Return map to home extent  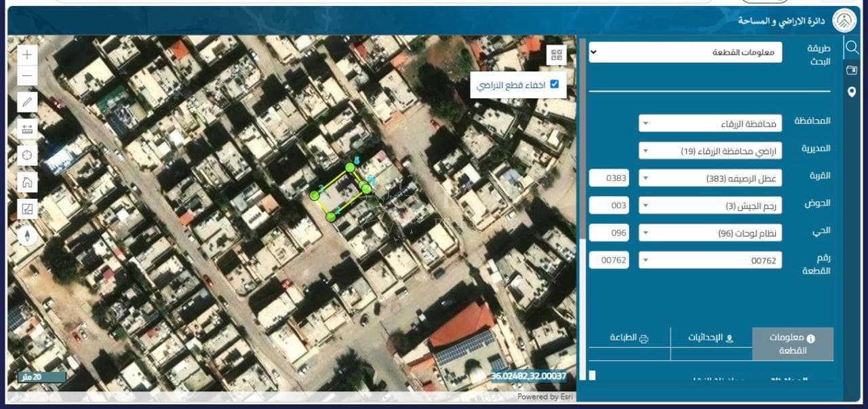click(x=27, y=182)
